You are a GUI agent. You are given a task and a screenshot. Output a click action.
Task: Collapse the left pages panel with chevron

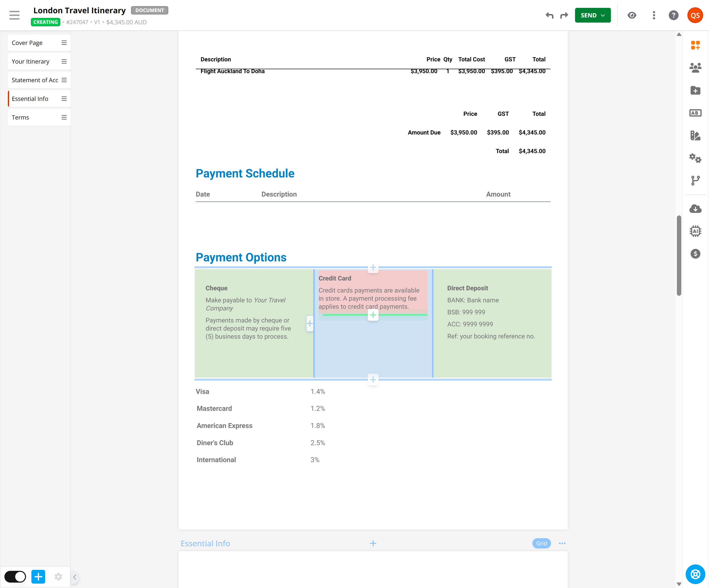pos(75,577)
